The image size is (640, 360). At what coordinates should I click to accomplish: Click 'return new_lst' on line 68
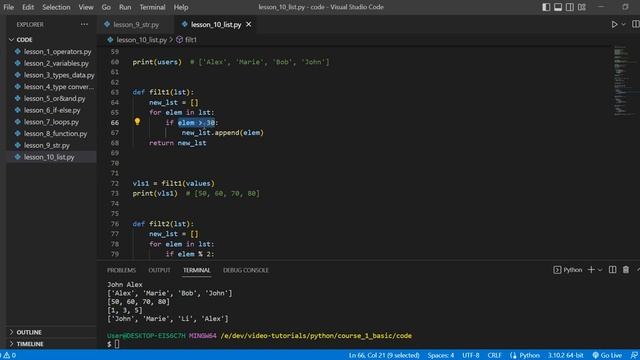coord(178,143)
